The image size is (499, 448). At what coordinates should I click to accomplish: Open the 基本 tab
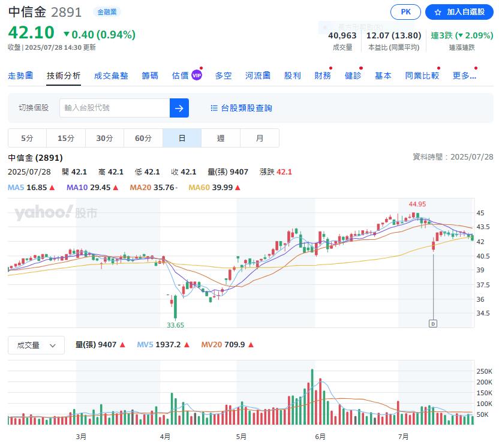383,76
